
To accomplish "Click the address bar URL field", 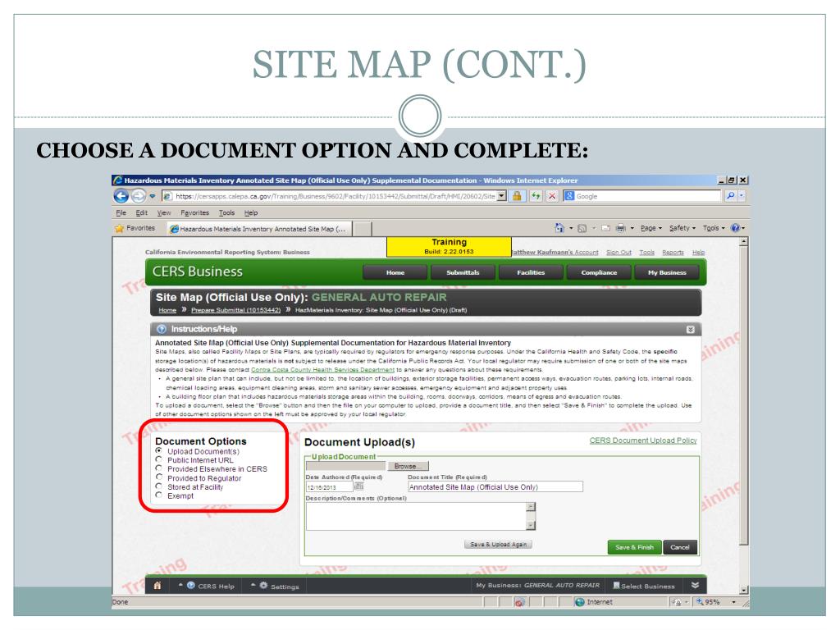I will pos(329,197).
